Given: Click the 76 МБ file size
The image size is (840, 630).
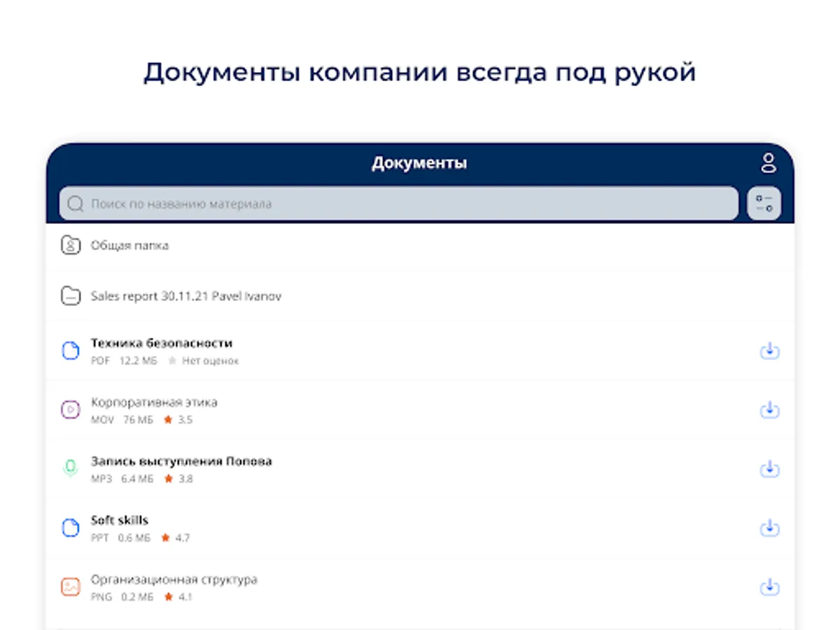Looking at the screenshot, I should click(139, 420).
